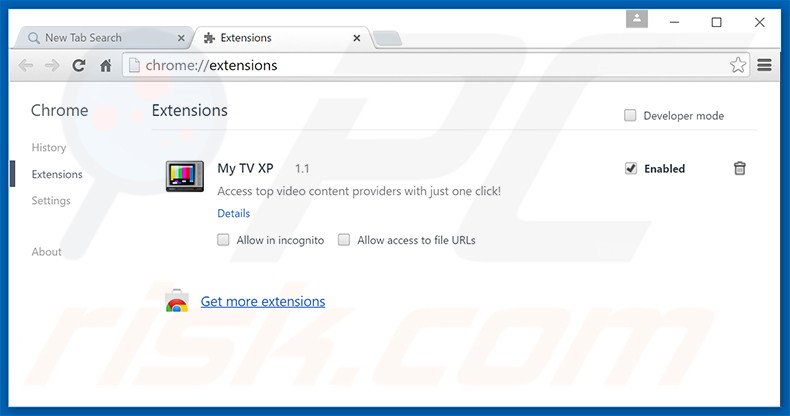Image resolution: width=790 pixels, height=416 pixels.
Task: Follow the Get more extensions link
Action: pos(263,301)
